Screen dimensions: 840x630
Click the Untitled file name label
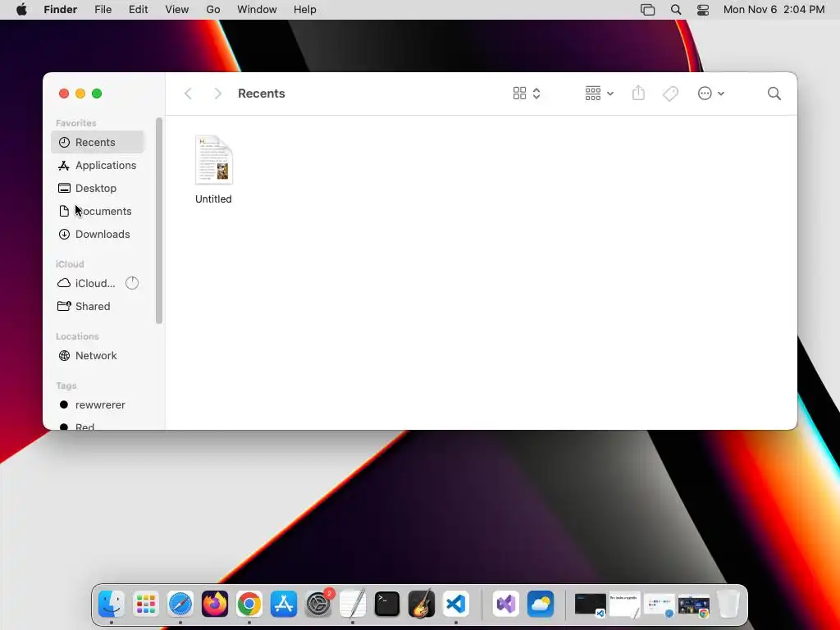213,199
